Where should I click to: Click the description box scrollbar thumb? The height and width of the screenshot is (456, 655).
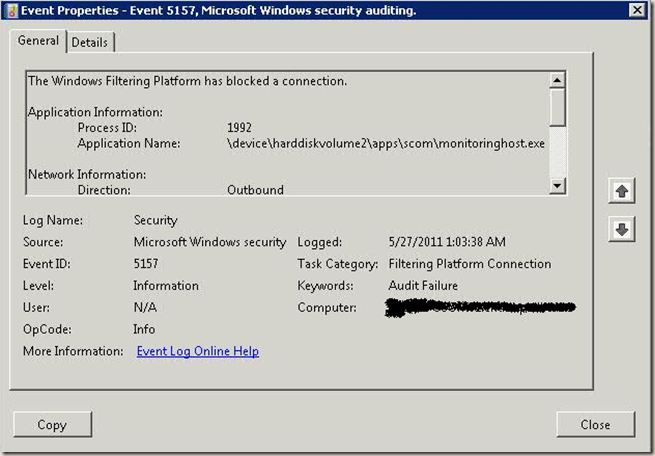(557, 107)
